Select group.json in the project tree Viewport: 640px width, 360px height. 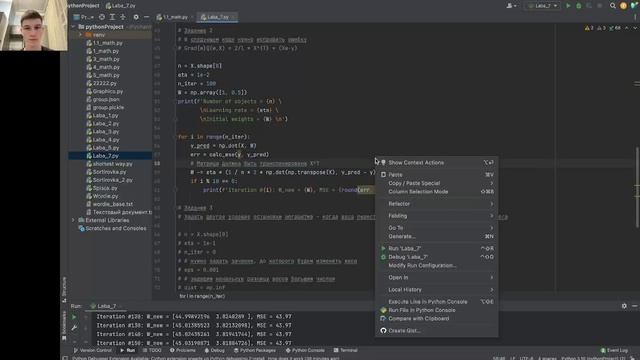point(102,100)
